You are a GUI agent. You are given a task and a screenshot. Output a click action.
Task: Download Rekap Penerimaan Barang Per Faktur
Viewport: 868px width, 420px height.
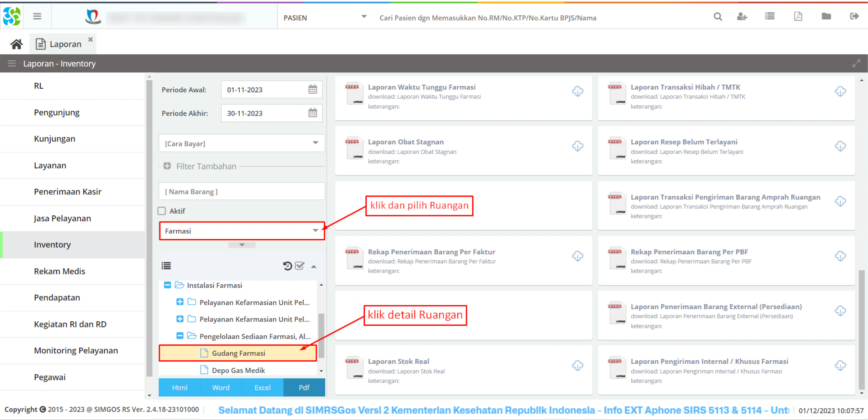point(578,256)
